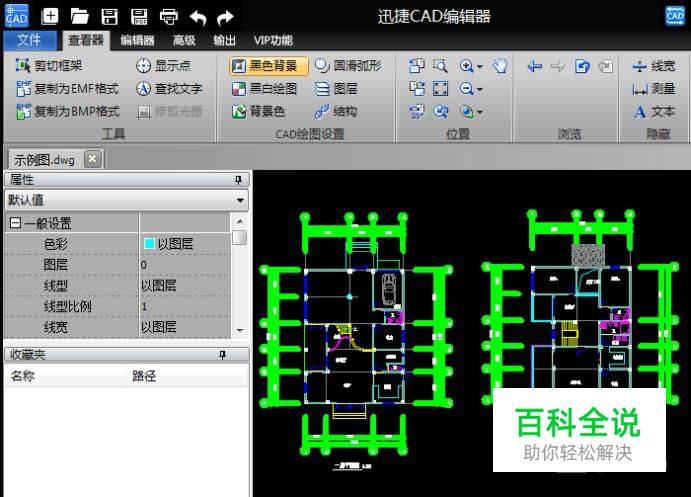Click the zoom in magnifier icon
Viewport: 691px width, 497px height.
[x=466, y=66]
